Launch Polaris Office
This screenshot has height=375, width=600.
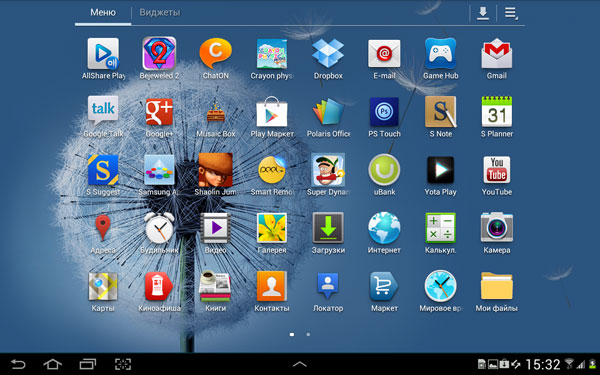[328, 111]
